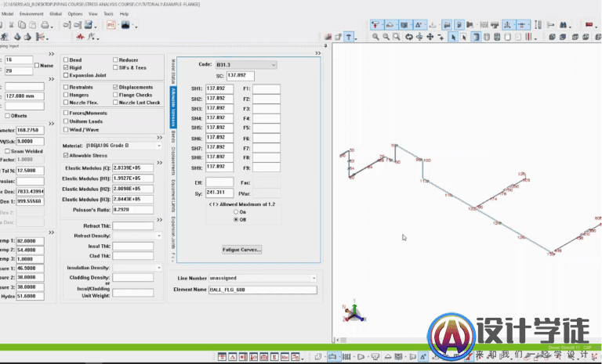
Task: Click the print icon in the toolbar
Action: click(45, 25)
